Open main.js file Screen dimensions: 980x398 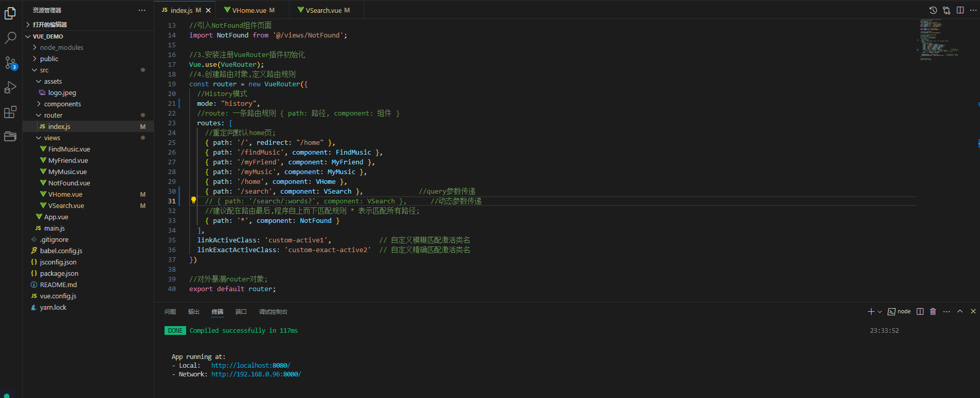click(88, 228)
